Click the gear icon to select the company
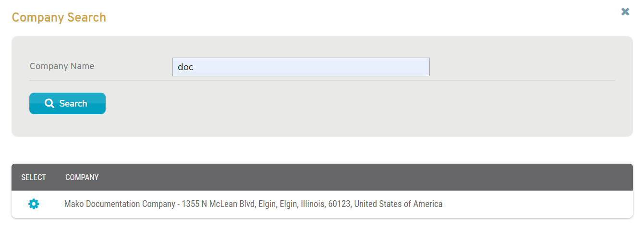This screenshot has height=229, width=644. [x=34, y=204]
